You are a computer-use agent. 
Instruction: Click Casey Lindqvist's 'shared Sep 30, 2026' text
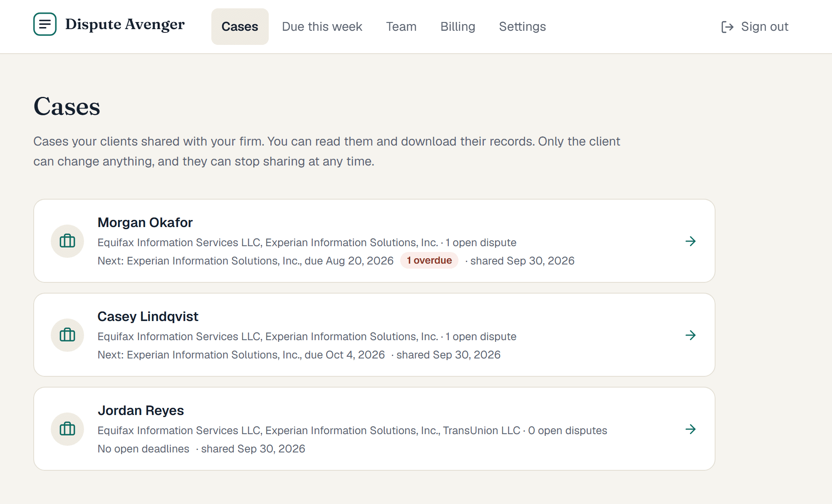(x=448, y=355)
